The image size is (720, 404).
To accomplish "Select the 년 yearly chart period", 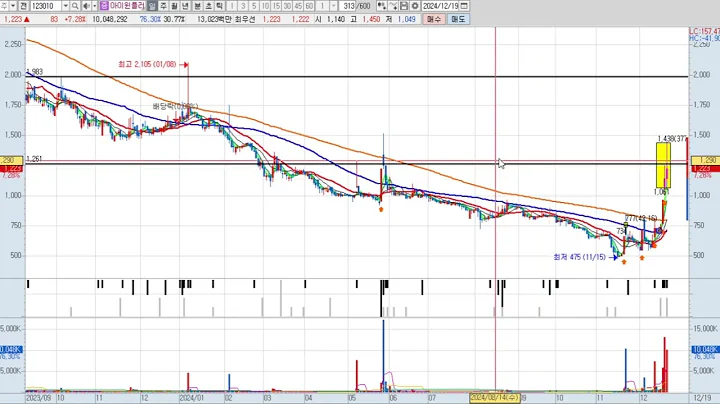I will click(185, 6).
